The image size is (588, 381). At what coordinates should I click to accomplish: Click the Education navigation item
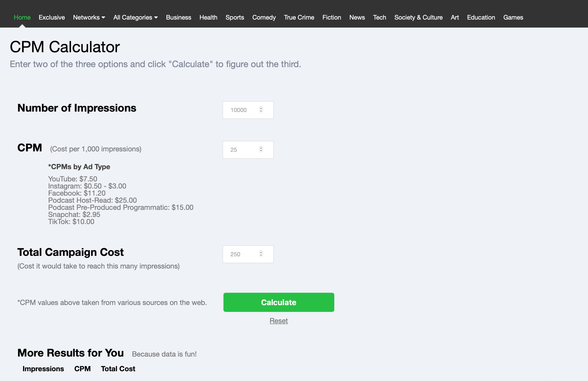481,18
